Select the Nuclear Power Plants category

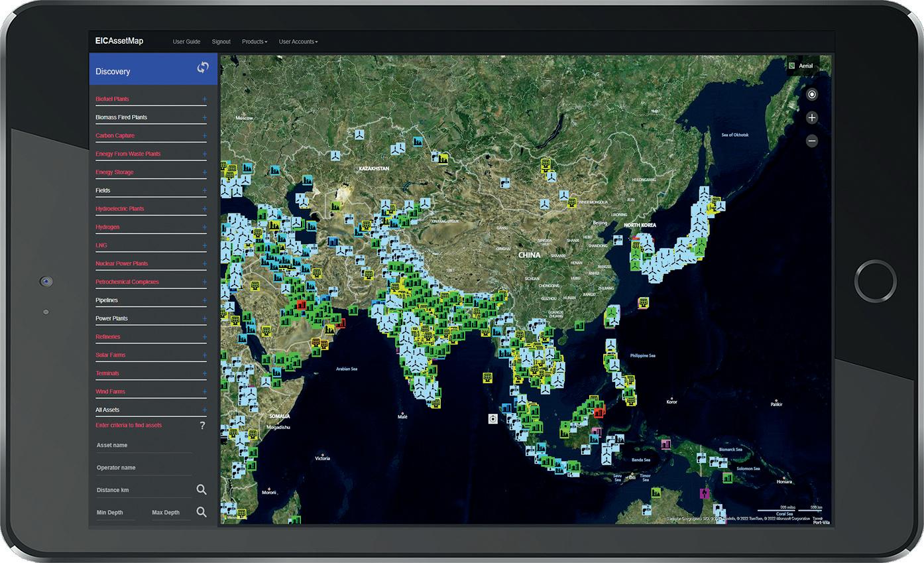click(122, 264)
